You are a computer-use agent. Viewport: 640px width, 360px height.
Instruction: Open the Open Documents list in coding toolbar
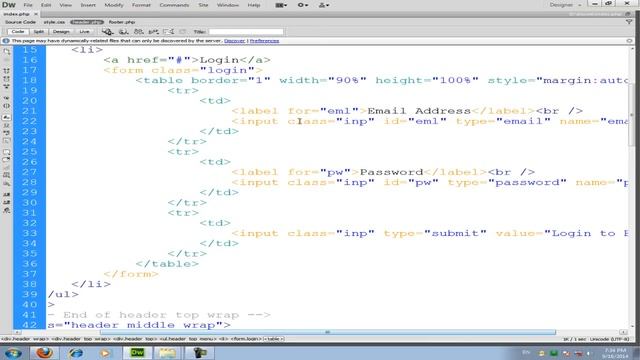coord(7,51)
